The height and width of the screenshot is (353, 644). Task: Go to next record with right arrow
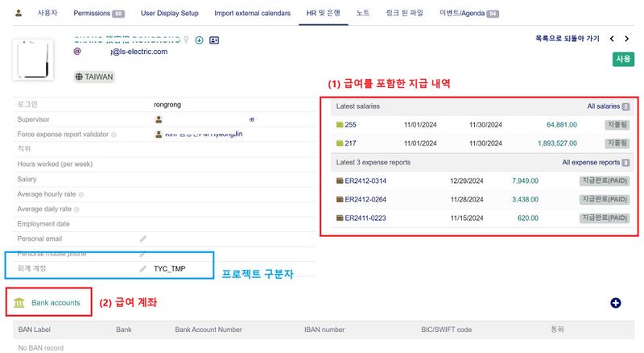(628, 39)
